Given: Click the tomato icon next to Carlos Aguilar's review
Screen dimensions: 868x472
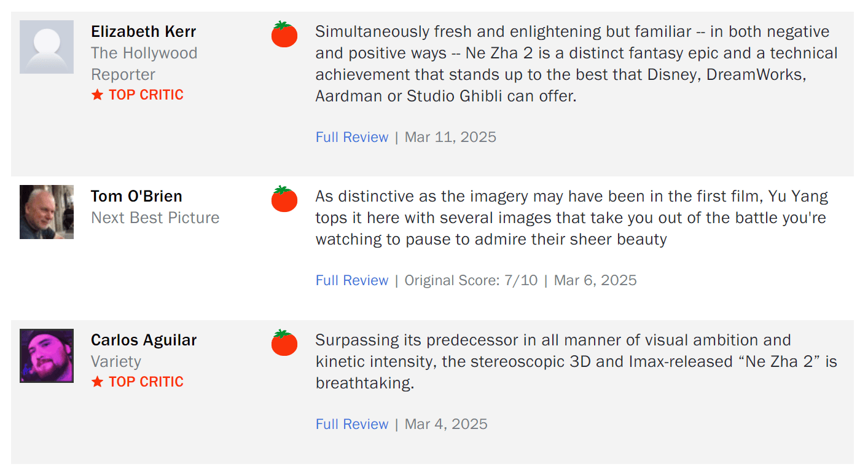Looking at the screenshot, I should (284, 343).
